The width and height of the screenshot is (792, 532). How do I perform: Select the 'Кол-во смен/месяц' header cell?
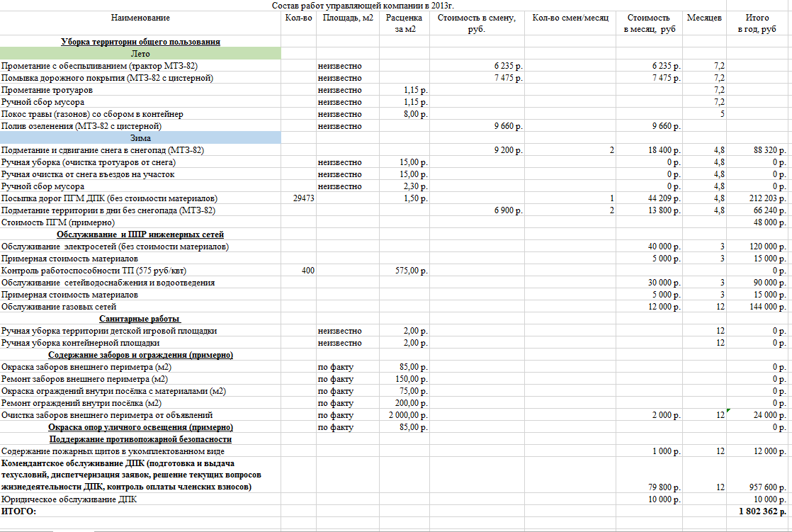pos(570,18)
